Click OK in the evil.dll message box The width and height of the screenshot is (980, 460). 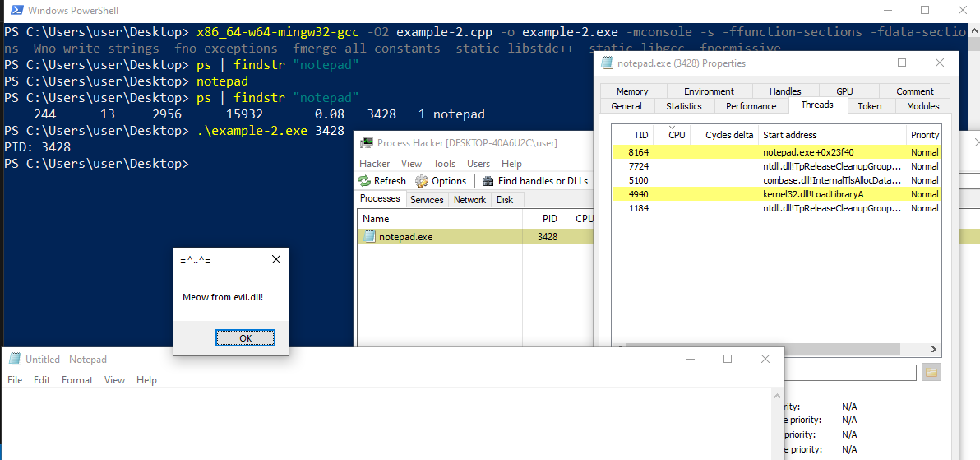click(245, 338)
